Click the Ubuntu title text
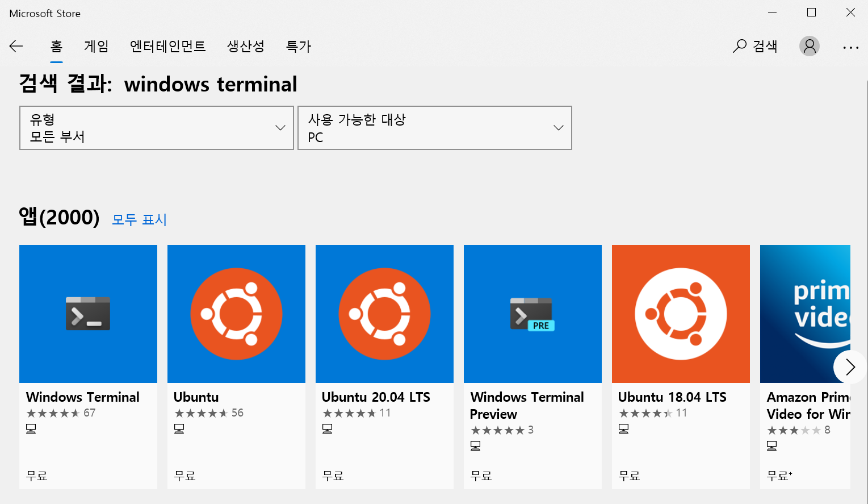868x504 pixels. tap(196, 397)
